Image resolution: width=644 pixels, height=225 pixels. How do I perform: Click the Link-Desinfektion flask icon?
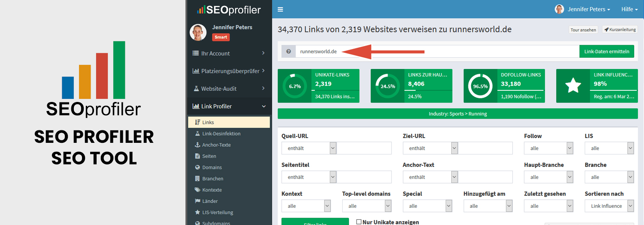click(197, 134)
